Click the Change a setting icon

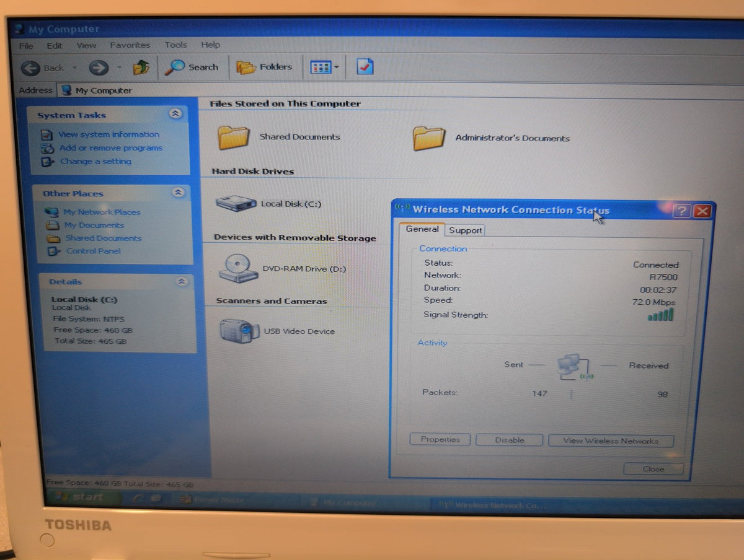48,162
